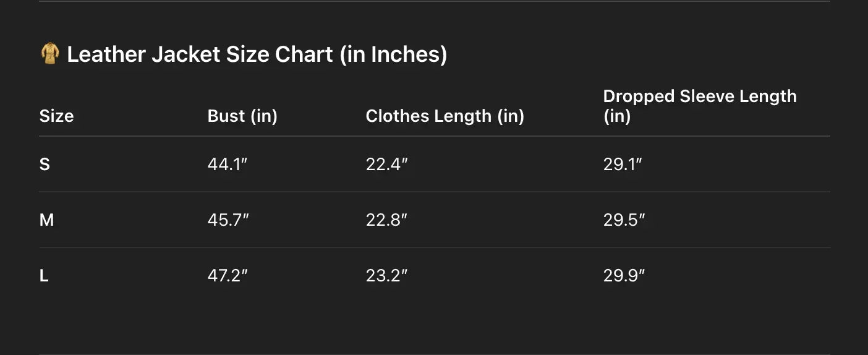This screenshot has width=868, height=355.
Task: Click the Size column header
Action: (56, 116)
